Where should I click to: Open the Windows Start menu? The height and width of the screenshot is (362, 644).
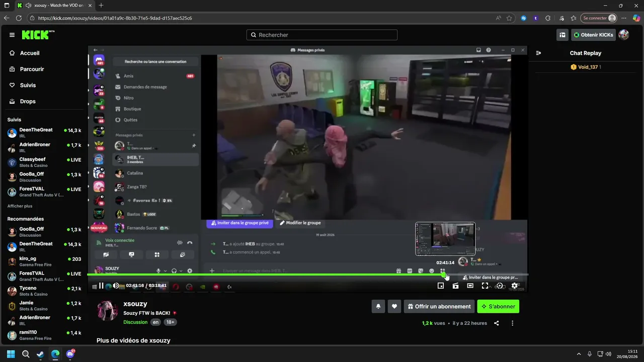coord(11,354)
